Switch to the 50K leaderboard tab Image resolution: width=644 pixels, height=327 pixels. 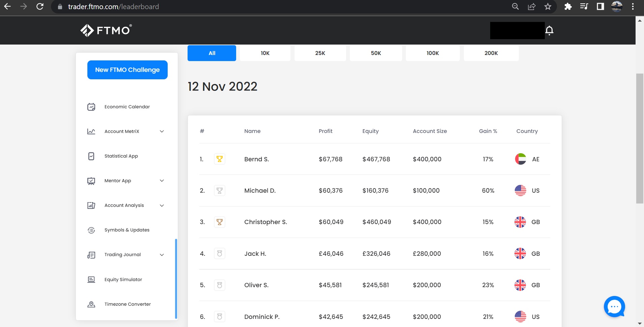[376, 53]
